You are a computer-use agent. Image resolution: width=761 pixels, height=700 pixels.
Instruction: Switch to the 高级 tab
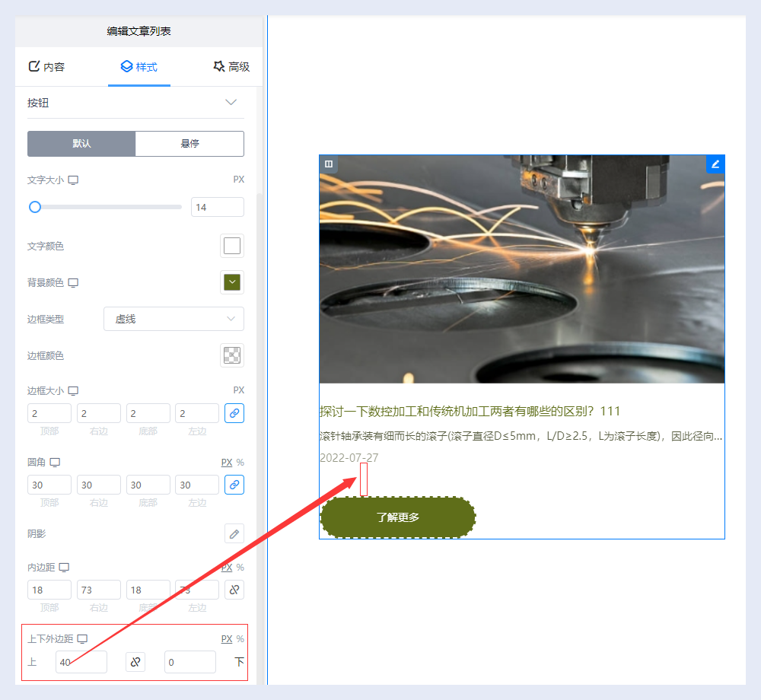click(x=231, y=67)
